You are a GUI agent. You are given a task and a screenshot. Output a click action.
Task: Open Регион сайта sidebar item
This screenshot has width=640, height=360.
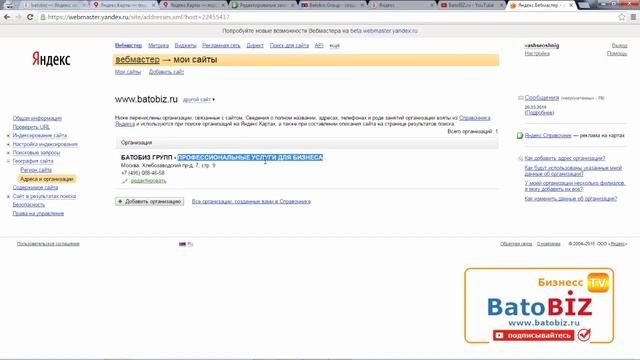36,170
